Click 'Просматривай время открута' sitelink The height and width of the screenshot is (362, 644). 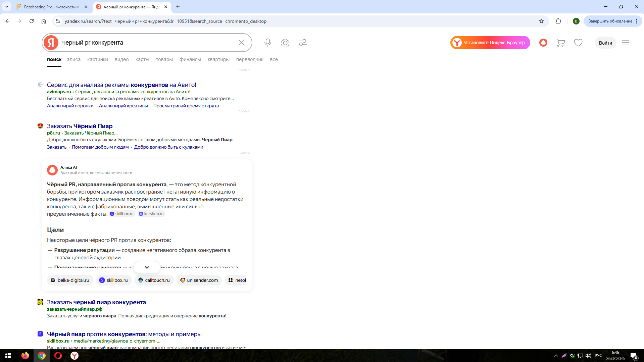point(186,106)
